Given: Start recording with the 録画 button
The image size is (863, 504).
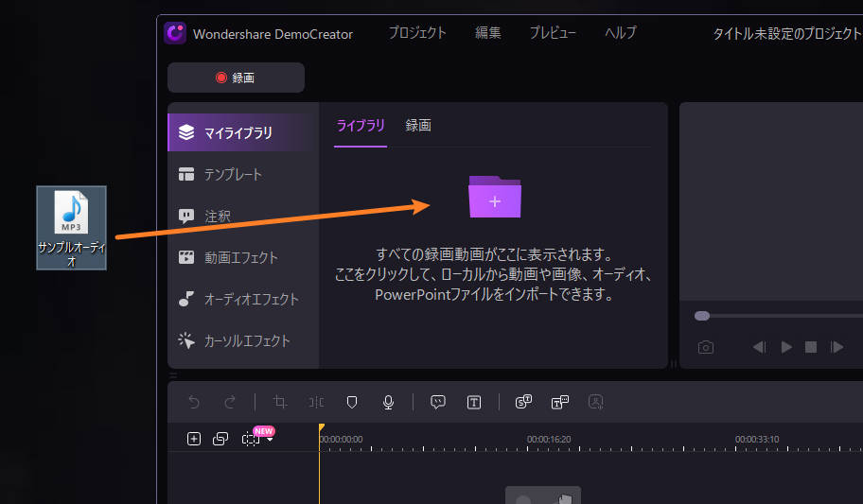Looking at the screenshot, I should coord(237,78).
